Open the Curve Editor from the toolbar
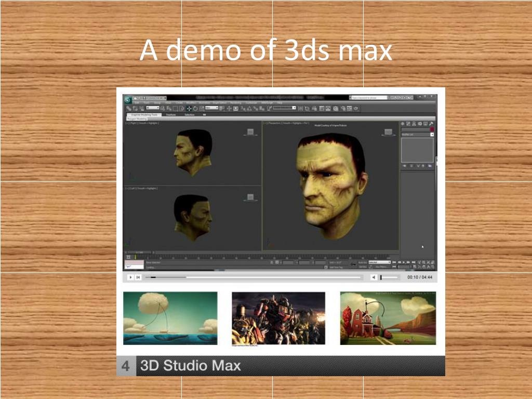 [322, 109]
